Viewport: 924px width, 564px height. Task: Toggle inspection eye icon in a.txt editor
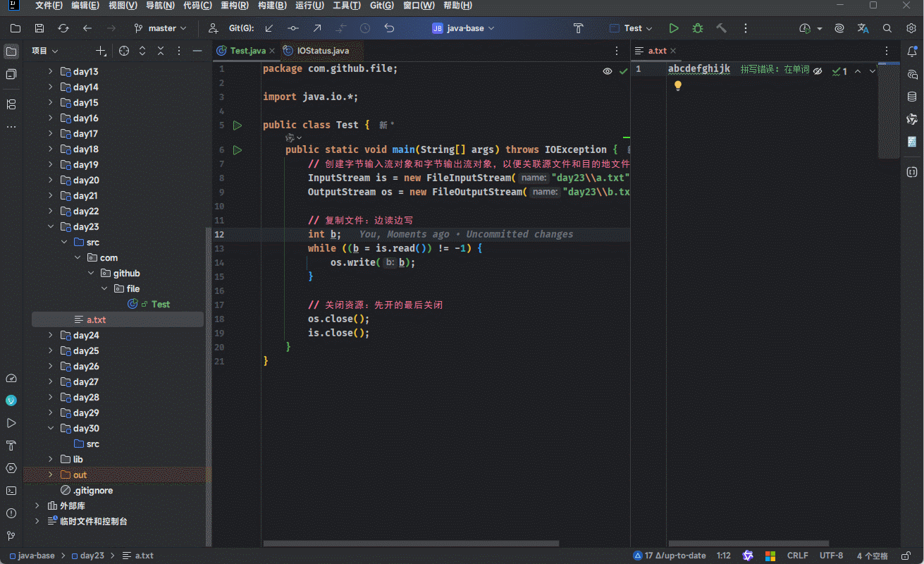tap(818, 71)
